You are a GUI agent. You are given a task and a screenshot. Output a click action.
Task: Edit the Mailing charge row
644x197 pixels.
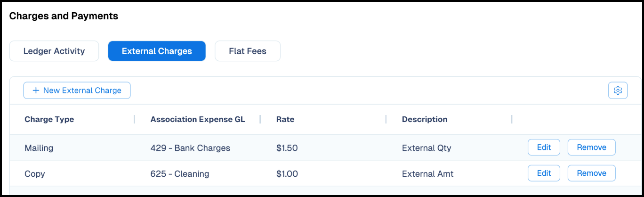[544, 148]
